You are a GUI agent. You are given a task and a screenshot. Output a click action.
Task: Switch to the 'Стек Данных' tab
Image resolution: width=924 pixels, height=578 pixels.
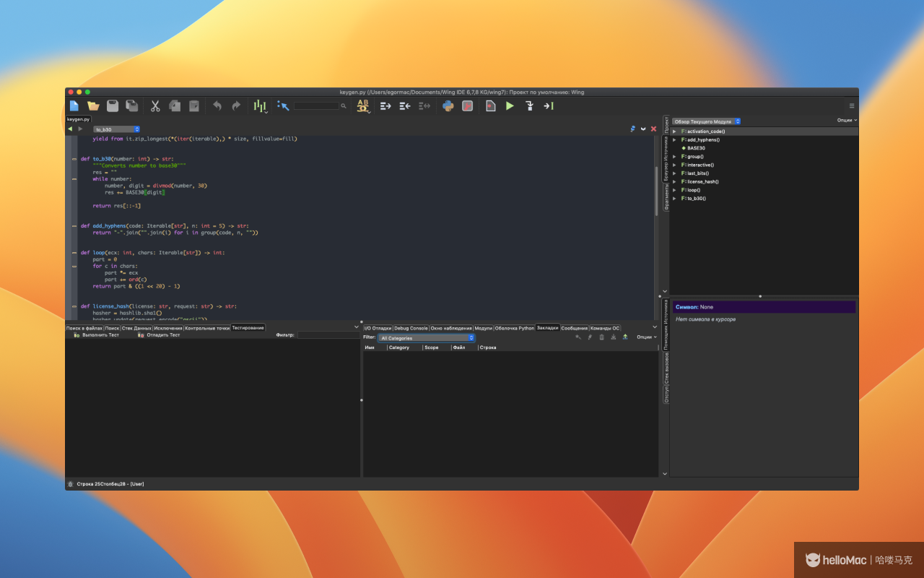click(136, 328)
